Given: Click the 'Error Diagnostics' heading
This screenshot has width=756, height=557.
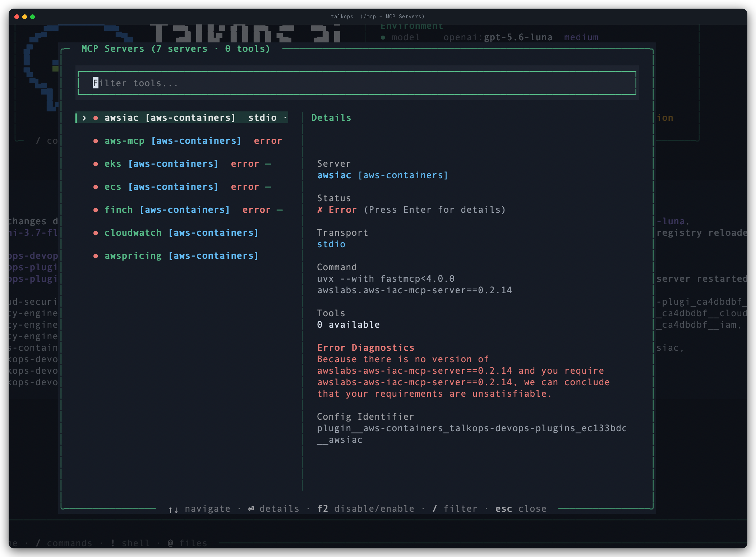Looking at the screenshot, I should [366, 347].
